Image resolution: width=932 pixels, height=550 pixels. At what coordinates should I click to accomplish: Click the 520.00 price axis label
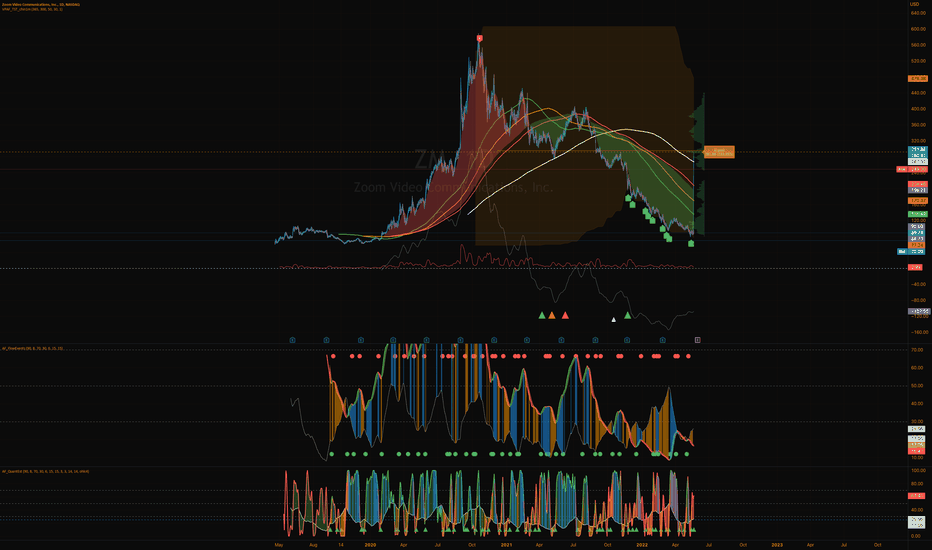[918, 61]
